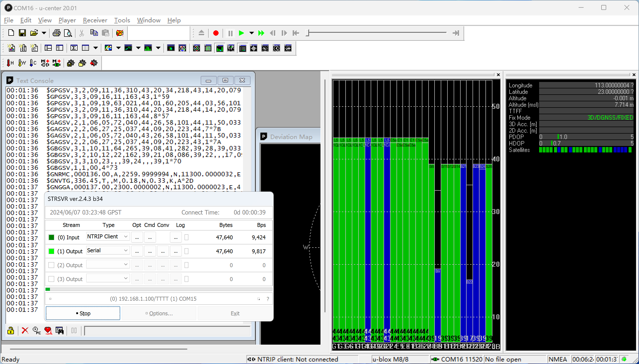Click the Save file toolbar icon
This screenshot has height=364, width=639.
22,33
